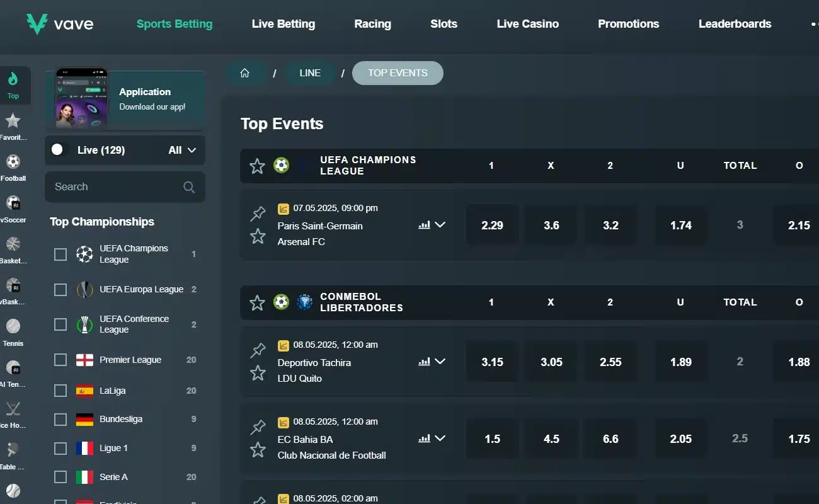819x504 pixels.
Task: Open the Live Betting tab
Action: [x=283, y=24]
